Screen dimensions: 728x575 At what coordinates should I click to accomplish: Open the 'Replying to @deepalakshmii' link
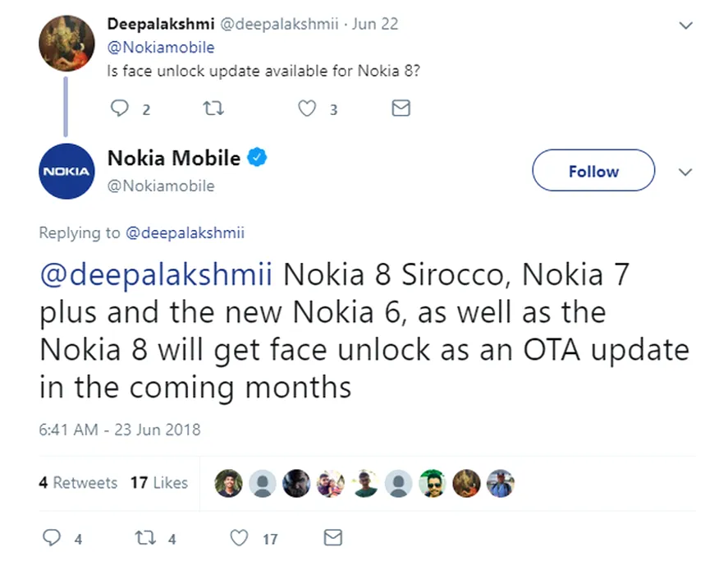coord(185,232)
